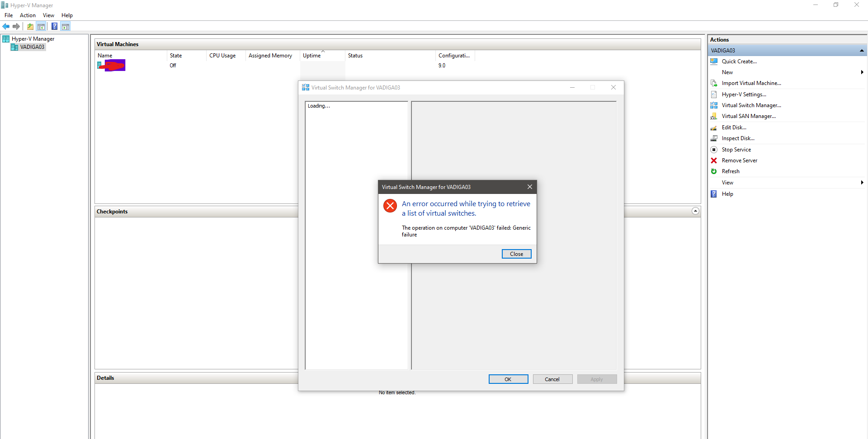
Task: Expand the View submenu arrow
Action: 862,182
